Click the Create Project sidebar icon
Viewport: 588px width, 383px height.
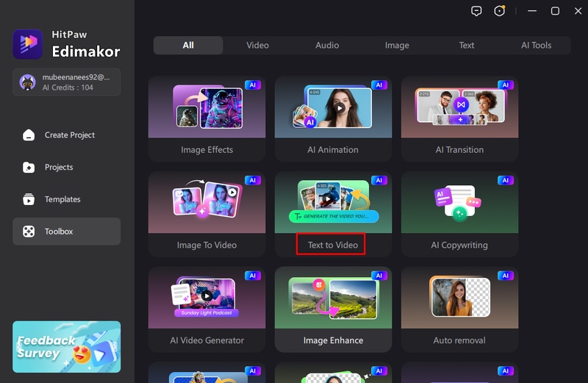click(29, 135)
